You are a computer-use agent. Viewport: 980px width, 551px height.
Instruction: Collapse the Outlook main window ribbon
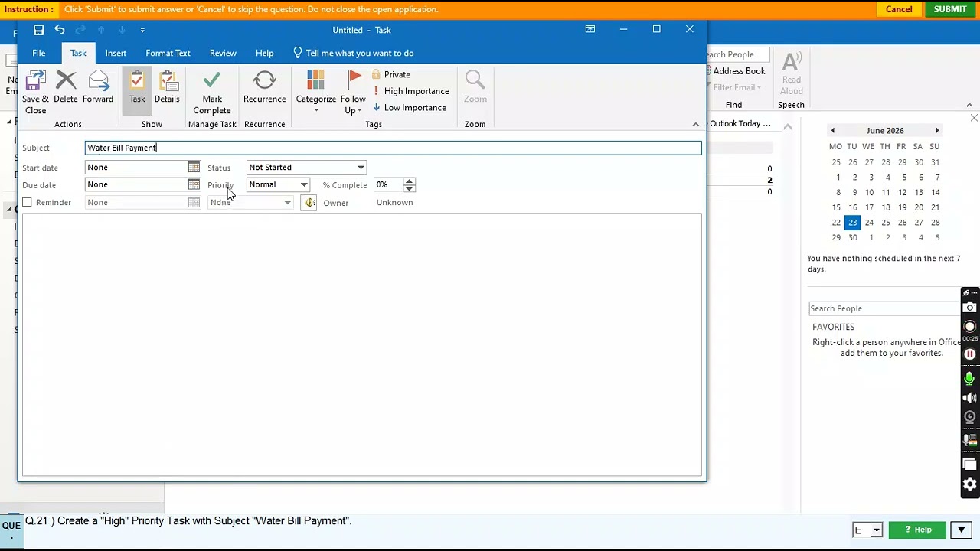[x=969, y=105]
